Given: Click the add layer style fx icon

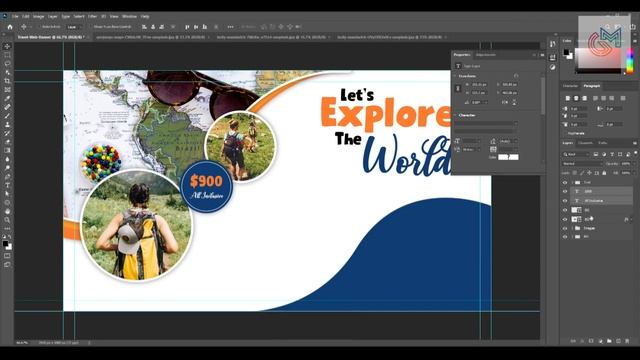Looking at the screenshot, I should pyautogui.click(x=582, y=341).
